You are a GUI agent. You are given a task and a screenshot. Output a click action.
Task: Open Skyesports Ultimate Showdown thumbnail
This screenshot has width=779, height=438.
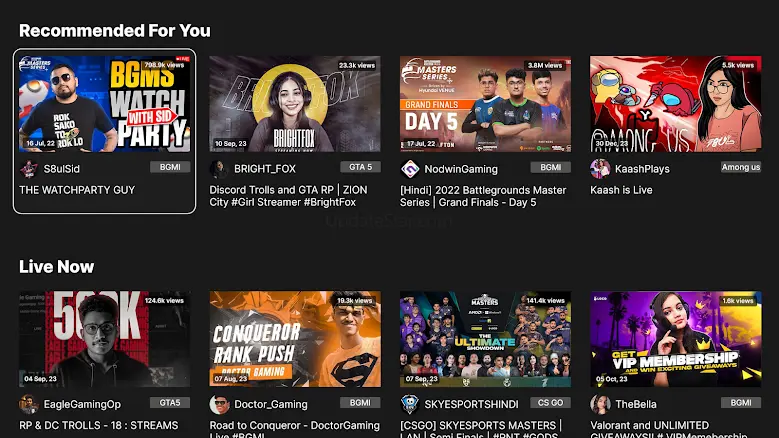485,339
